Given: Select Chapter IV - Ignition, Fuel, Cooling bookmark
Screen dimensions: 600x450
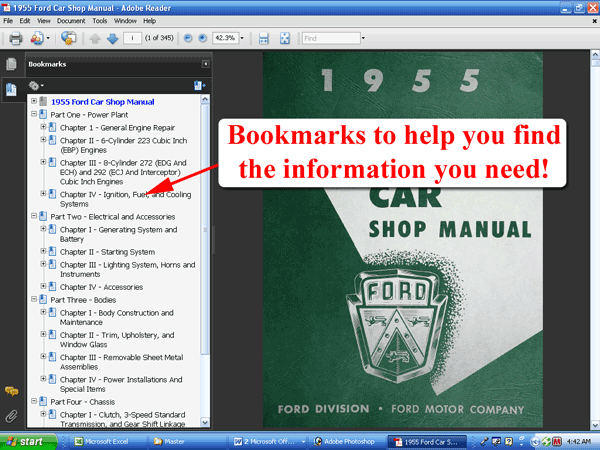Looking at the screenshot, I should (125, 199).
